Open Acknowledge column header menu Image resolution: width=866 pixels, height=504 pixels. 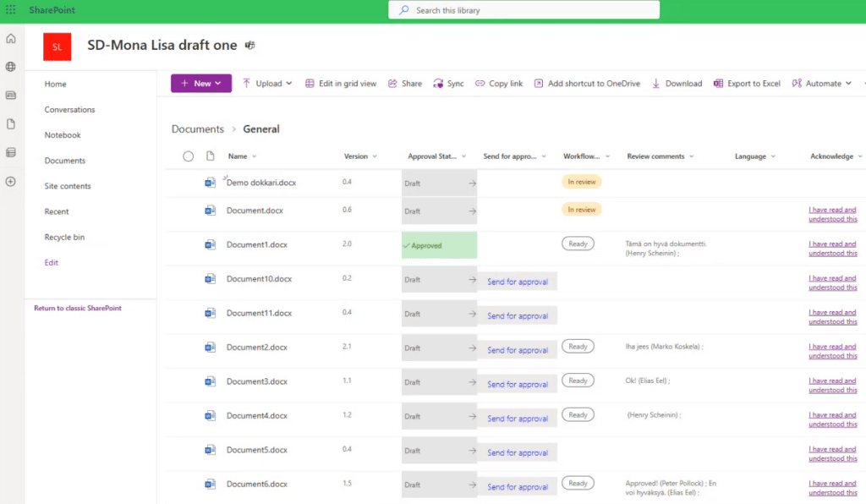pos(836,156)
